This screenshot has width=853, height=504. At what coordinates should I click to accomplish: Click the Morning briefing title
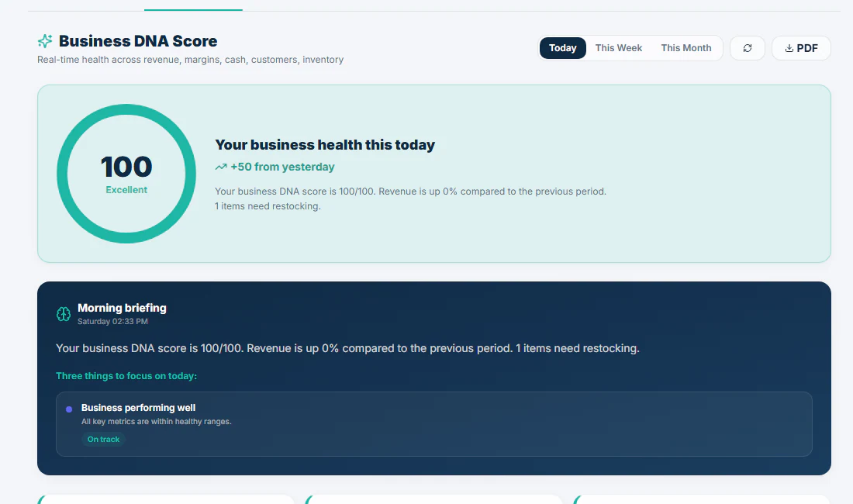click(x=122, y=308)
